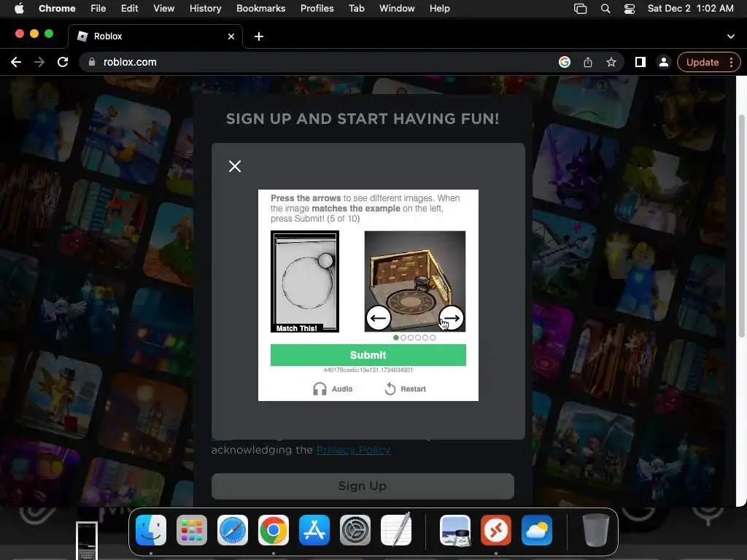This screenshot has height=560, width=747.
Task: Open TextEdit from the Dock
Action: pos(396,530)
